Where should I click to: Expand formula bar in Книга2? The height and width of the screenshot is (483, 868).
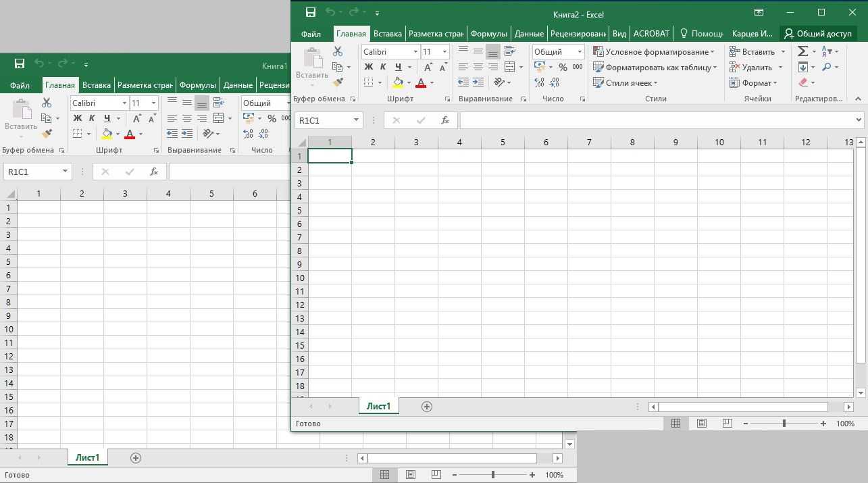coord(859,120)
